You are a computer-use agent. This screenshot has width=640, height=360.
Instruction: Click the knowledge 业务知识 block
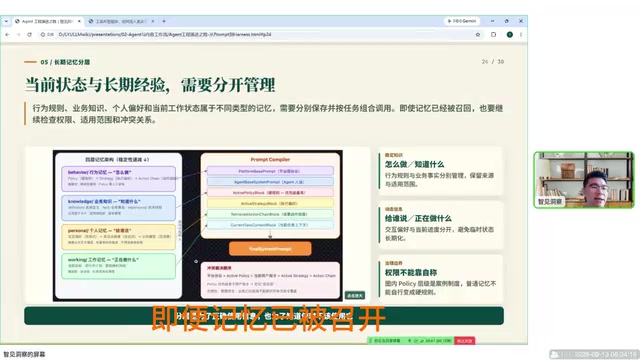[x=118, y=208]
